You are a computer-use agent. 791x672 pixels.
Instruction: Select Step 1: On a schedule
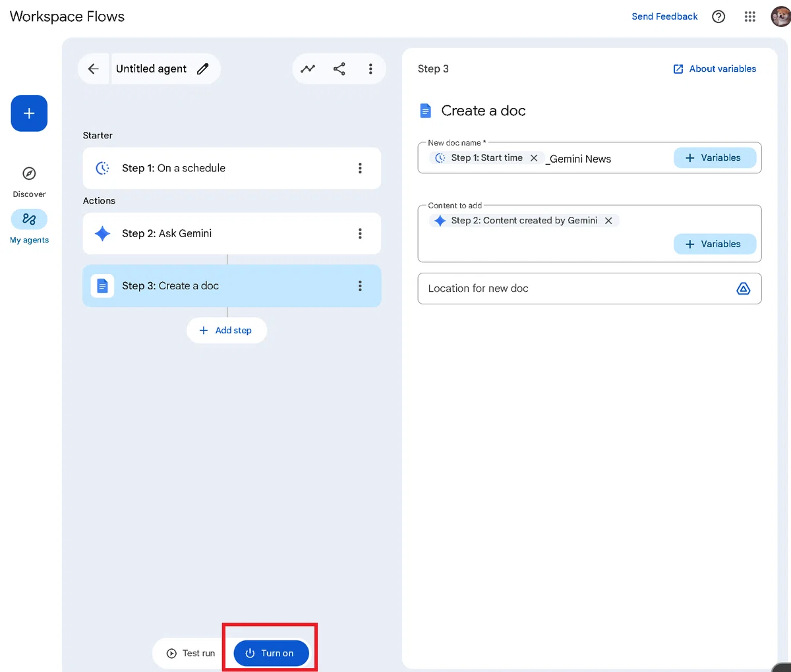[x=232, y=168]
